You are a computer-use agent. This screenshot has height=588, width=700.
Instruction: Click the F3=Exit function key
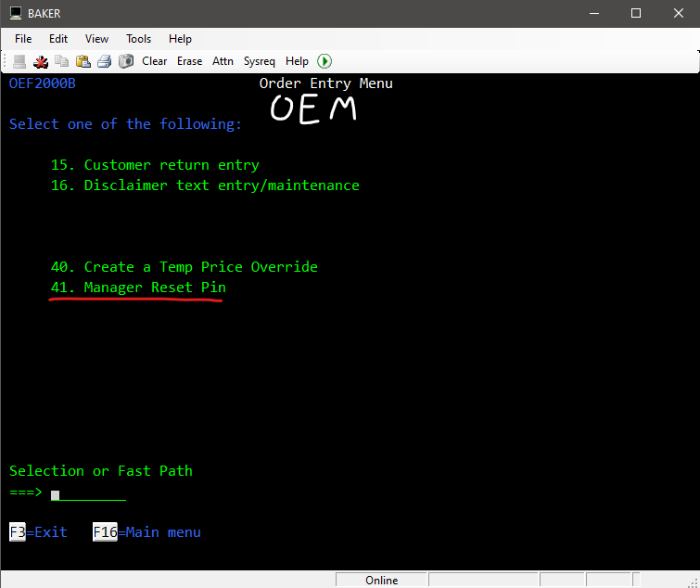38,532
